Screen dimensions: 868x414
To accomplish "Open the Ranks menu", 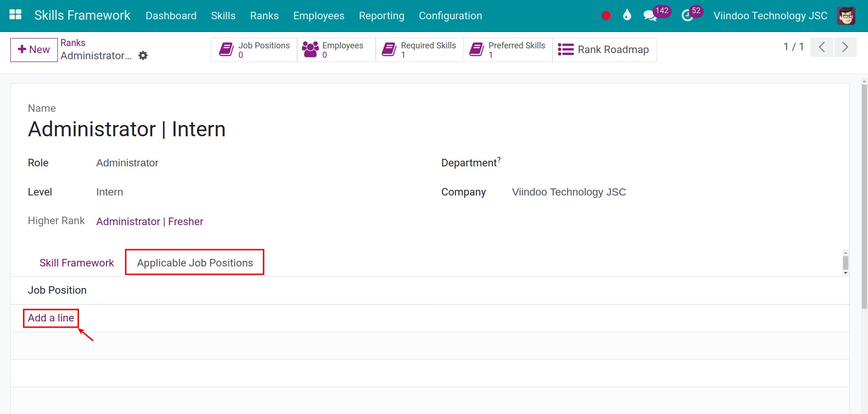I will click(264, 16).
